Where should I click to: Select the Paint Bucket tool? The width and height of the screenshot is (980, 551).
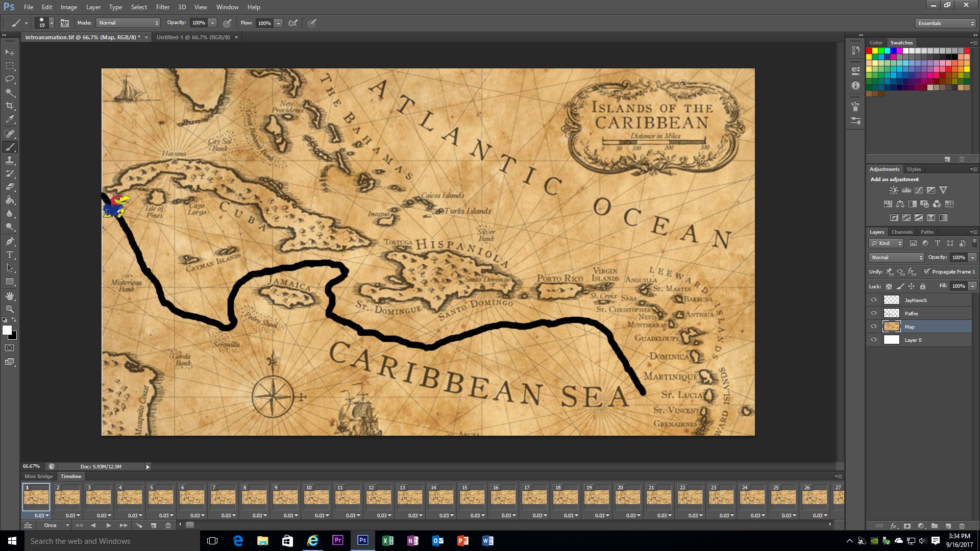tap(10, 200)
